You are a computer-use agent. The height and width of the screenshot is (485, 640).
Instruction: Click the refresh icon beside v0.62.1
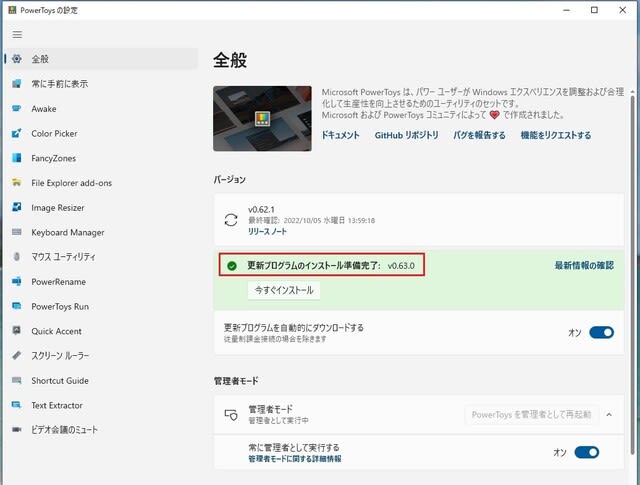point(231,220)
